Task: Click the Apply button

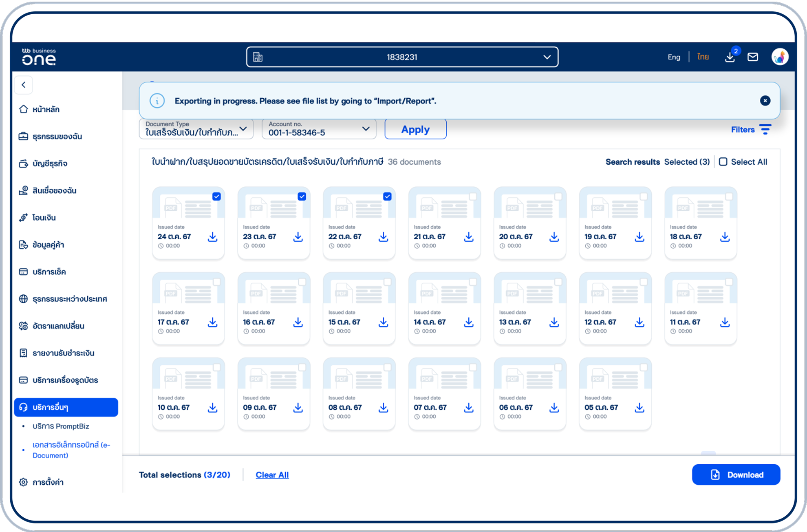Action: (x=415, y=129)
